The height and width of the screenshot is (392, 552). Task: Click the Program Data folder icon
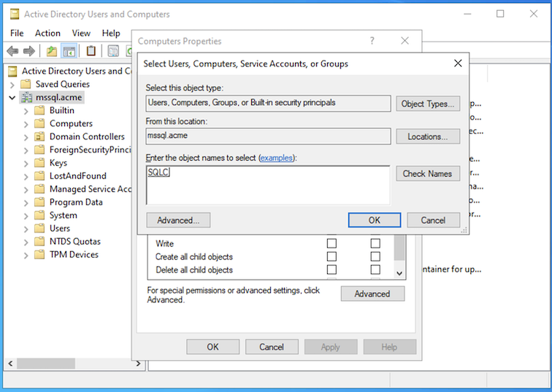[x=39, y=202]
